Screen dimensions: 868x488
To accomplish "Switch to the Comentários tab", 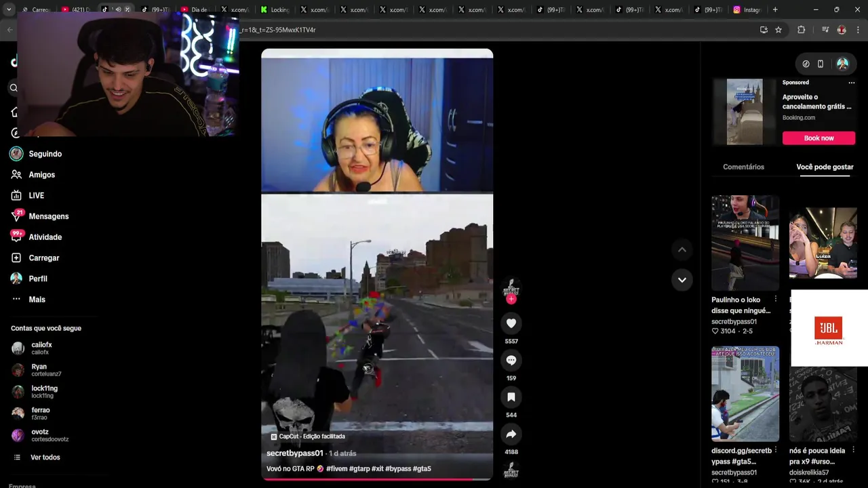I will click(x=743, y=167).
